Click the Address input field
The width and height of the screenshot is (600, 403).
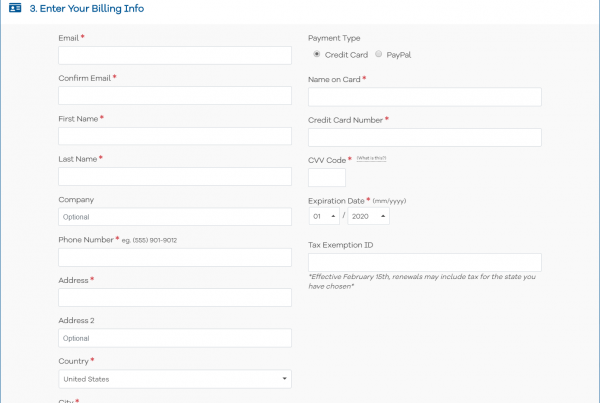tap(175, 297)
